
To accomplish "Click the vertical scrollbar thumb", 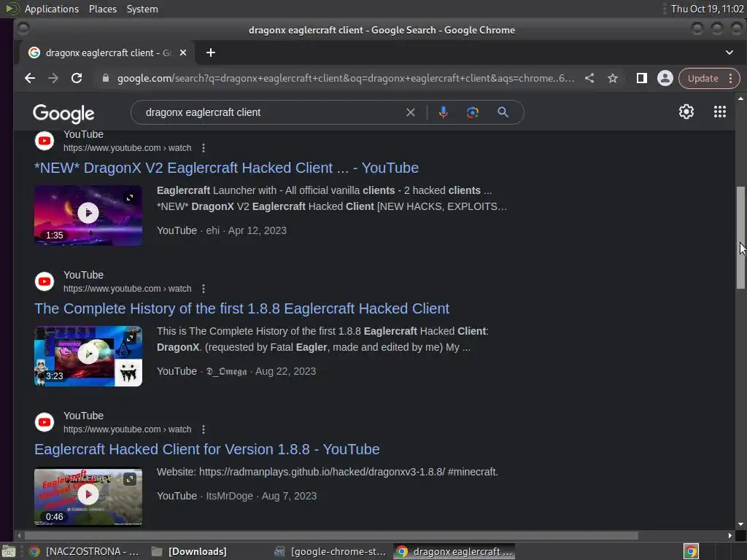I will (740, 237).
